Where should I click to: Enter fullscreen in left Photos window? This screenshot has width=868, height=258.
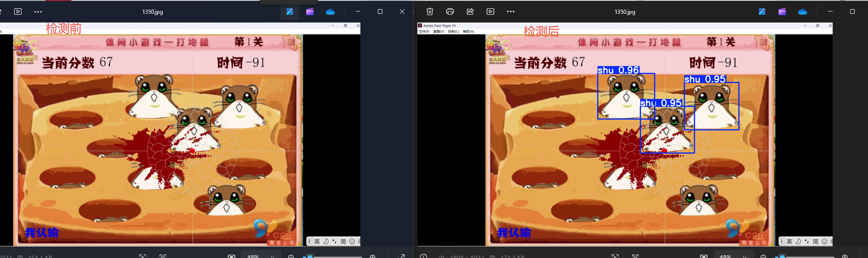tap(401, 256)
